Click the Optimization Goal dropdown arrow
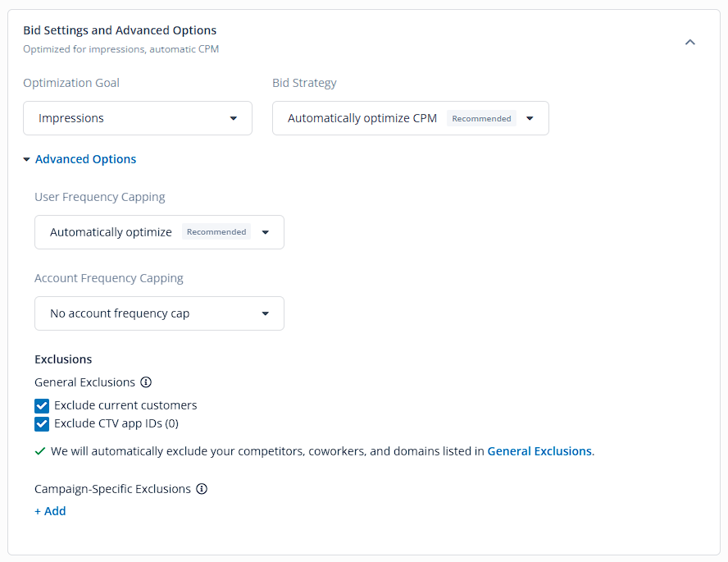728x562 pixels. tap(234, 118)
